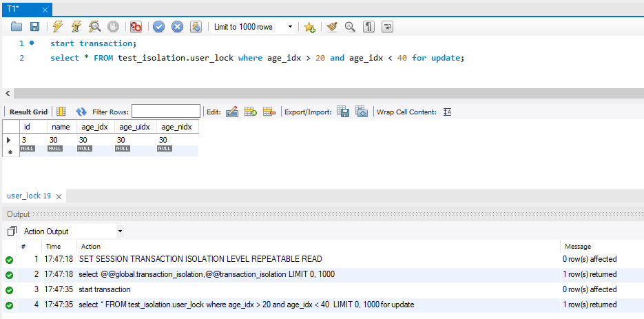Sort by the age_idx column header
The height and width of the screenshot is (319, 644).
pos(95,127)
